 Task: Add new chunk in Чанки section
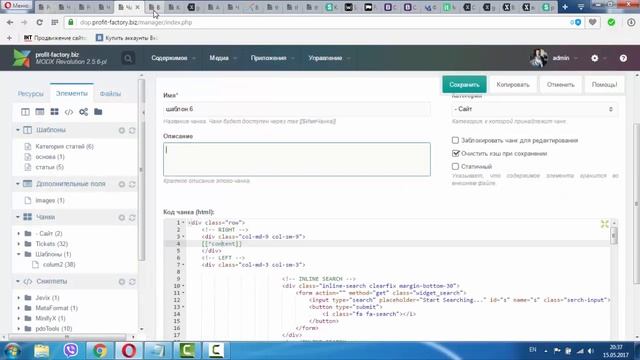coord(122,218)
